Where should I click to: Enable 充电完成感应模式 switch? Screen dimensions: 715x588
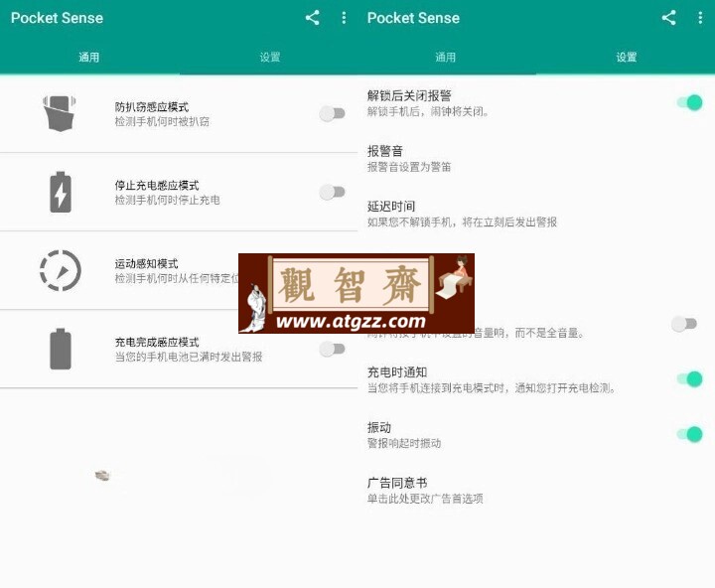332,349
